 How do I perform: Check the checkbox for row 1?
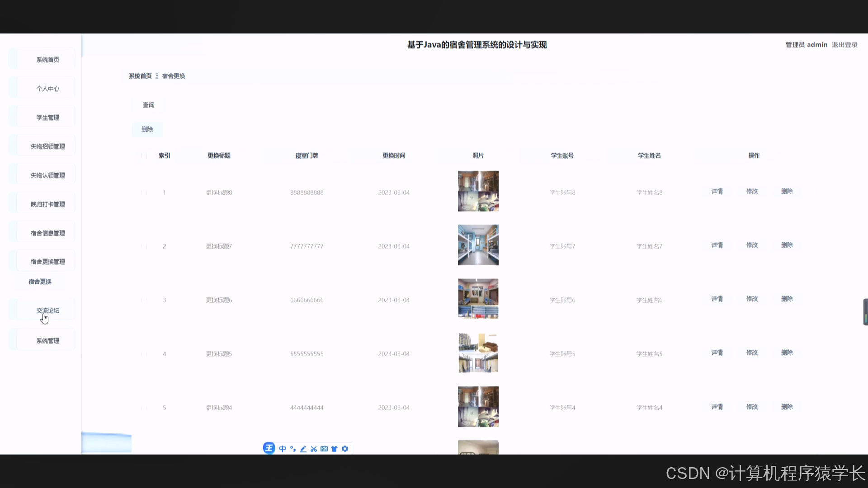tap(144, 192)
